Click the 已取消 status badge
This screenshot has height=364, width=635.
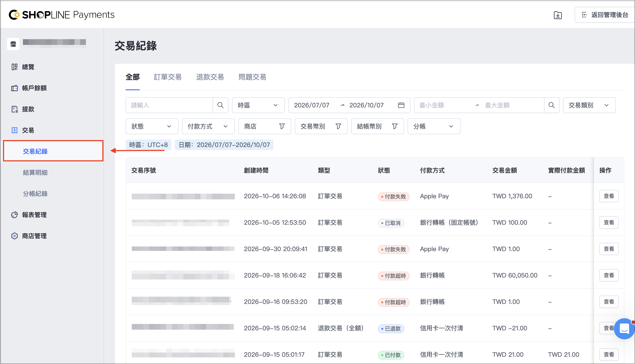point(391,223)
